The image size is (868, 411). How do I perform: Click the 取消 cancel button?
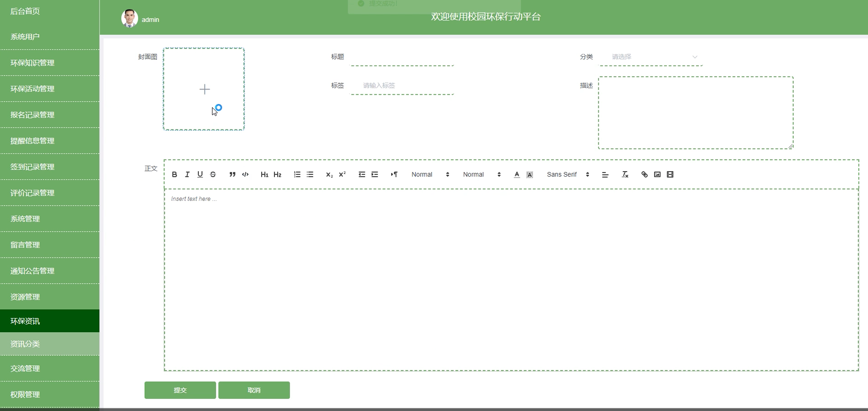tap(254, 390)
